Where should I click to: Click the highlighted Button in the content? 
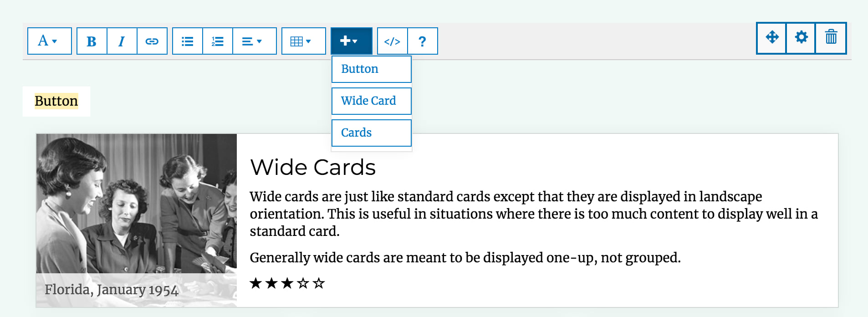56,101
